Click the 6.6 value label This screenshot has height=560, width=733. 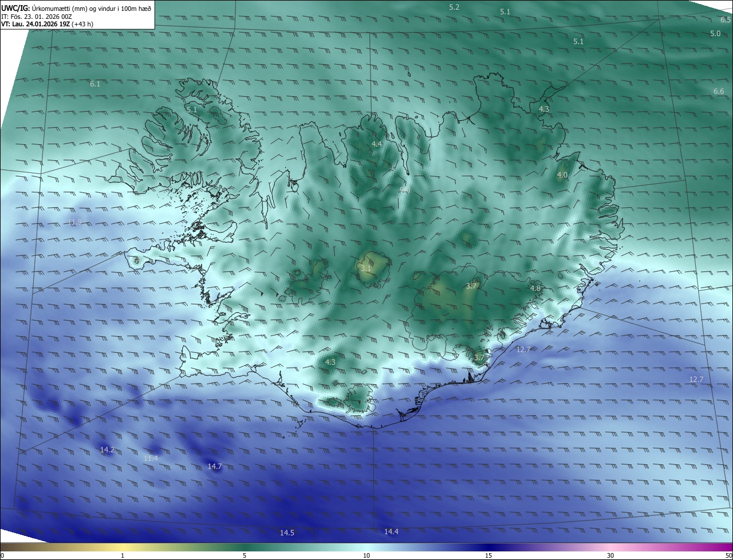pyautogui.click(x=719, y=92)
